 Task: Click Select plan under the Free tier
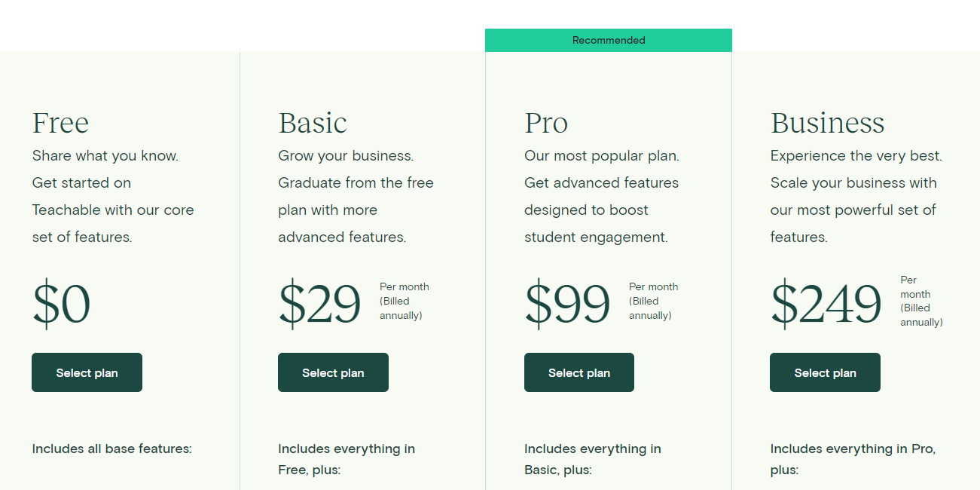[x=87, y=372]
